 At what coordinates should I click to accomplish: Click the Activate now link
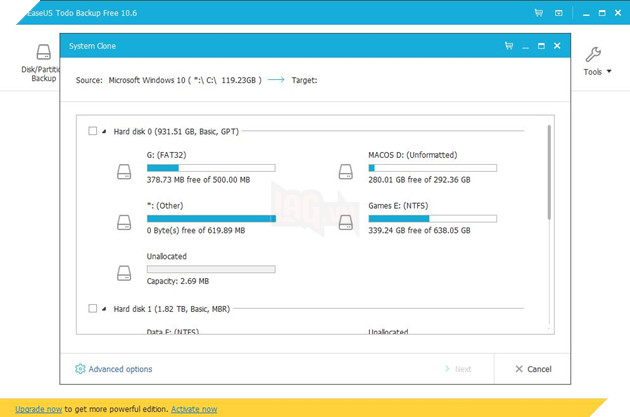[x=194, y=409]
